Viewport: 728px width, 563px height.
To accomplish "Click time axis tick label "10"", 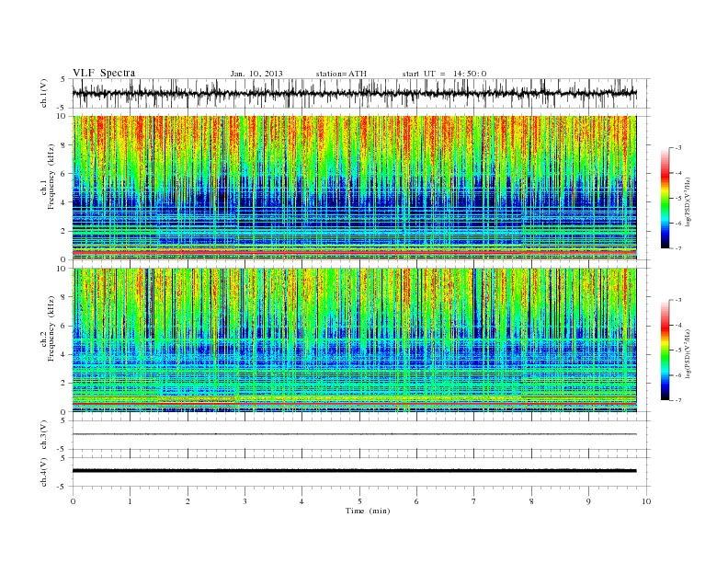I will 646,501.
